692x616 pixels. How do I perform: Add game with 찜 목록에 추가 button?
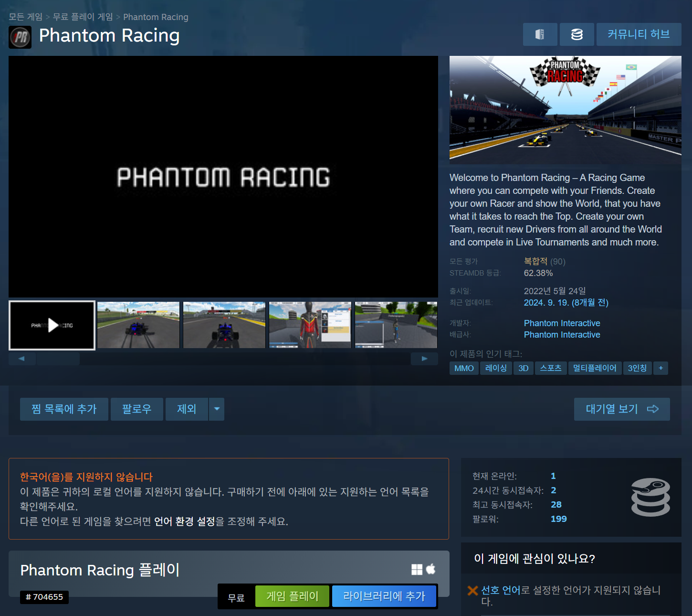point(64,409)
